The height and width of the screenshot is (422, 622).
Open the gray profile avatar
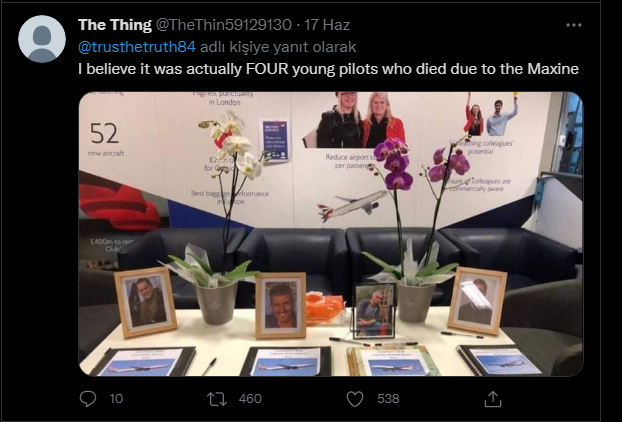(42, 40)
